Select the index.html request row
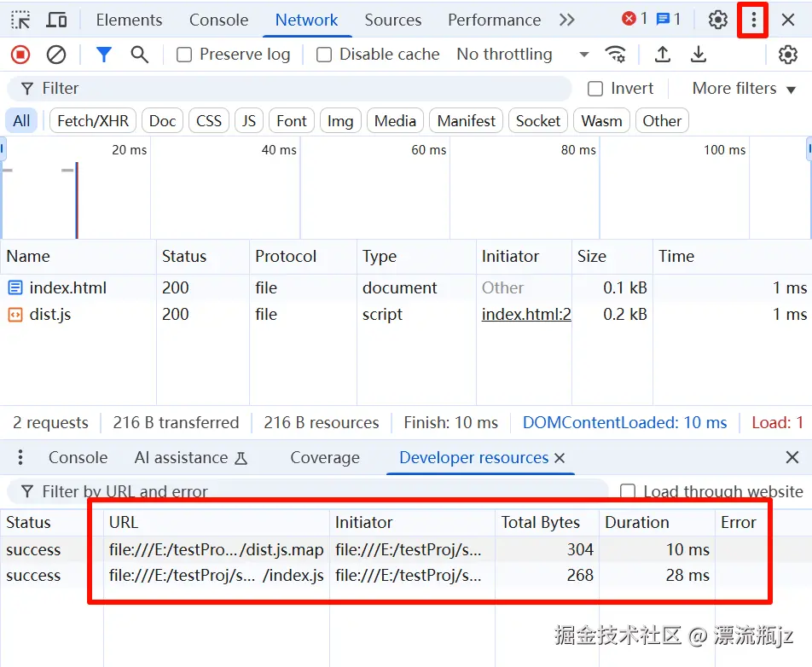Viewport: 812px width, 667px height. pos(406,287)
